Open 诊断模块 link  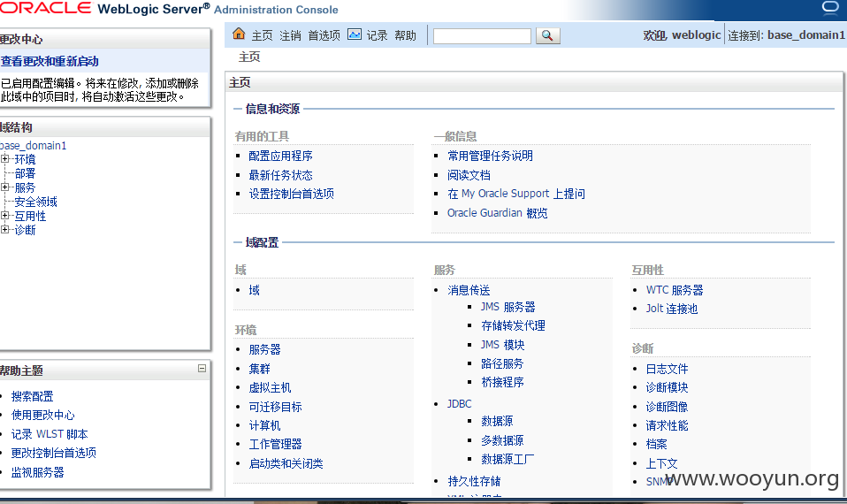pyautogui.click(x=668, y=388)
